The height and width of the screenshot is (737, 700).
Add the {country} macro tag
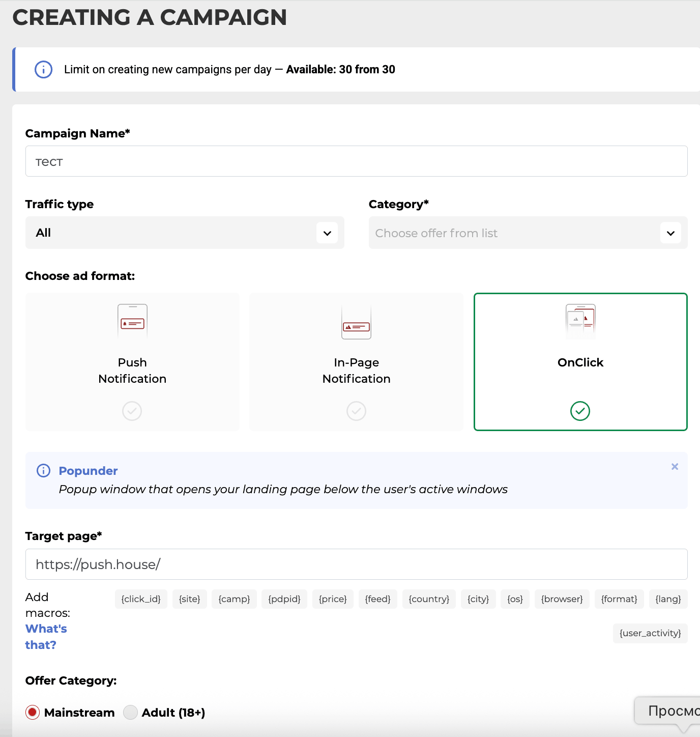[x=429, y=599]
